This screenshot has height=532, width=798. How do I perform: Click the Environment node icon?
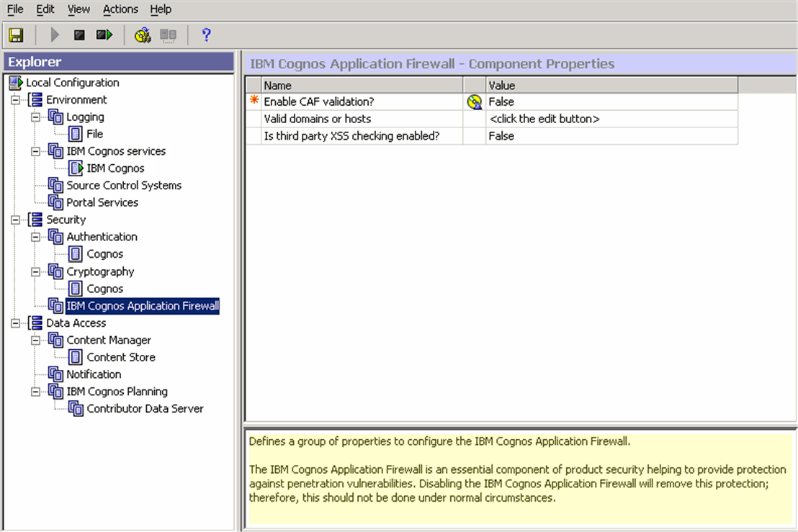point(35,99)
